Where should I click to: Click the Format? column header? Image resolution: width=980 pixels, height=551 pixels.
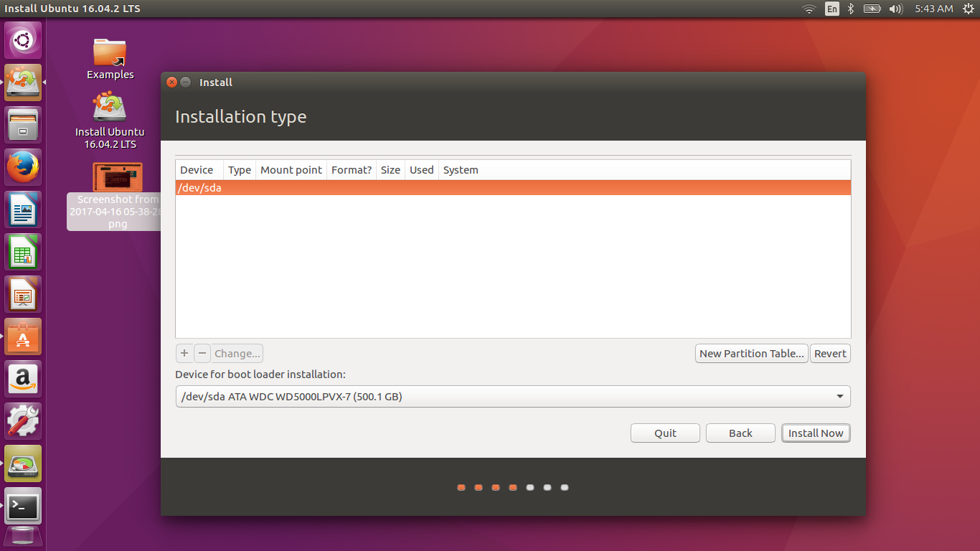(x=352, y=170)
